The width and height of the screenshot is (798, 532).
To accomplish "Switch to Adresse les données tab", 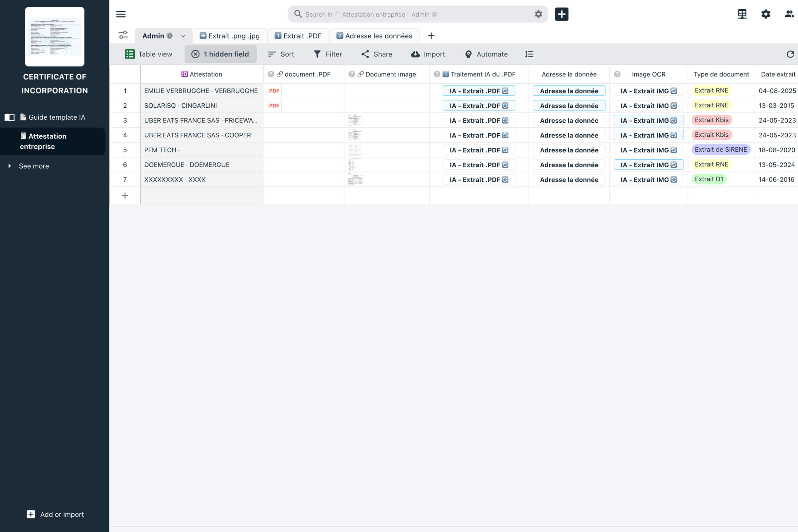I will point(374,36).
